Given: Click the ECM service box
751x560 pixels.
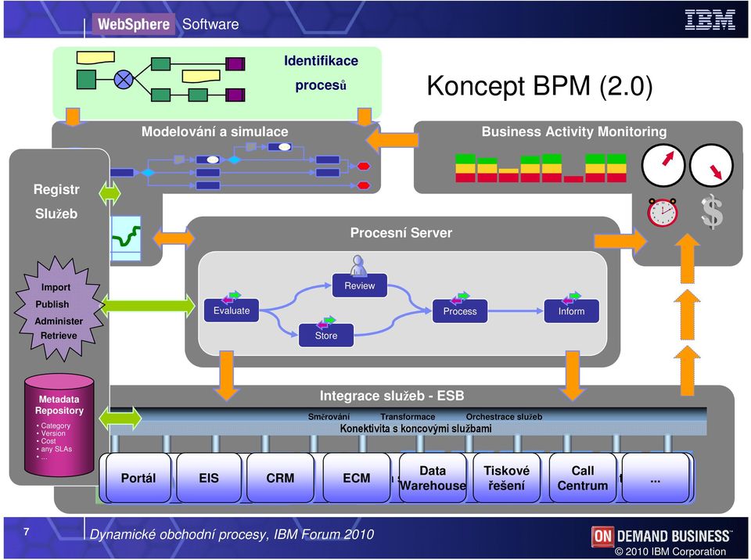Looking at the screenshot, I should click(x=357, y=478).
